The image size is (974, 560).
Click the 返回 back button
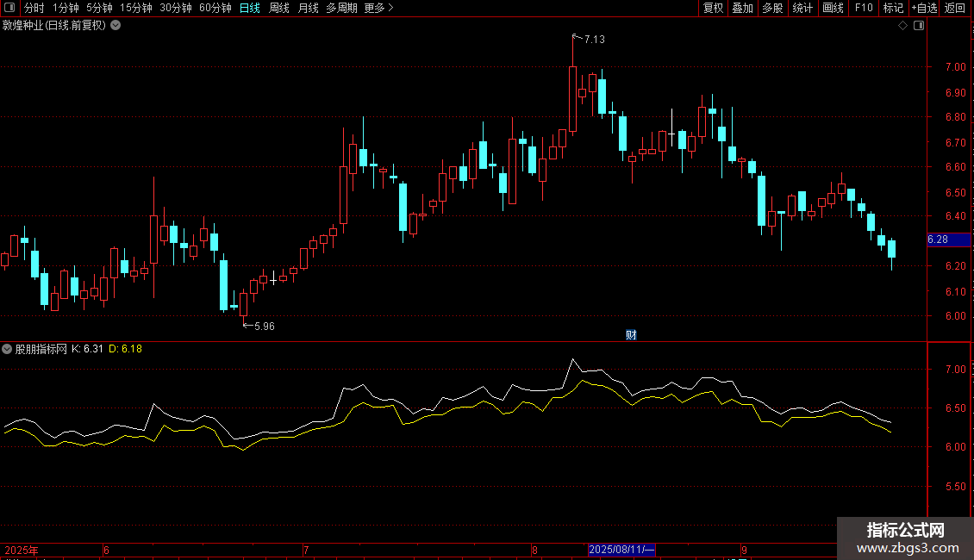[955, 8]
